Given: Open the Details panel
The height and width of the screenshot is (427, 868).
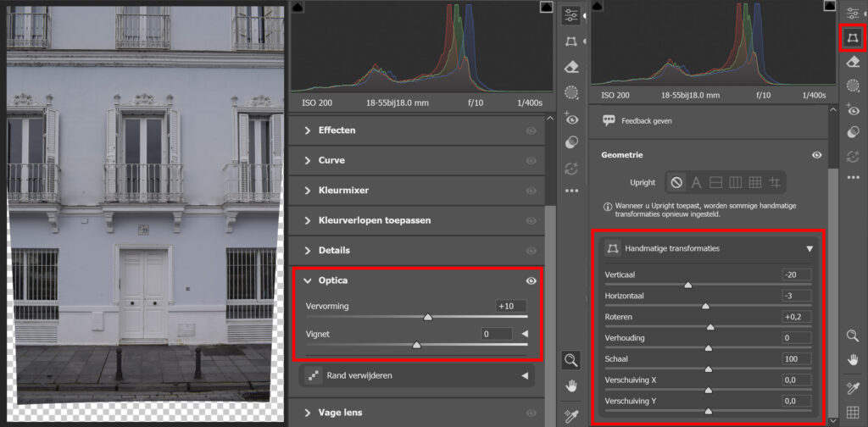Looking at the screenshot, I should click(x=334, y=250).
